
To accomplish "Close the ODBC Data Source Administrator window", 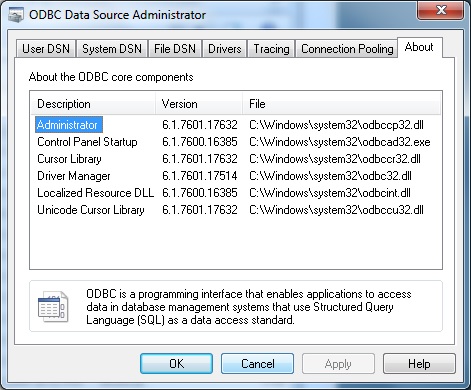I will pyautogui.click(x=440, y=11).
